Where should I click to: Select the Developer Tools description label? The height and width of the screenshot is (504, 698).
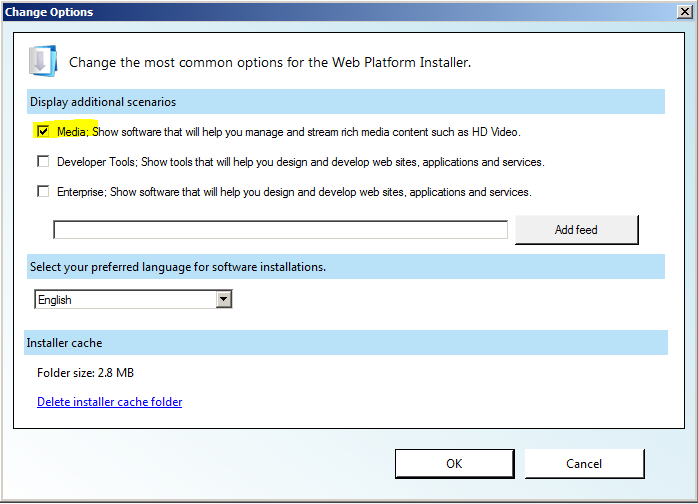[x=301, y=162]
